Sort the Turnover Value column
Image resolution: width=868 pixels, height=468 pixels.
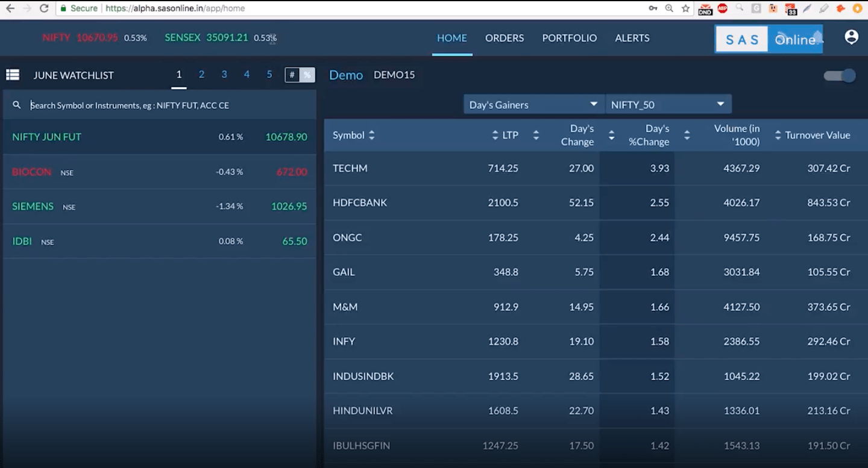(777, 135)
